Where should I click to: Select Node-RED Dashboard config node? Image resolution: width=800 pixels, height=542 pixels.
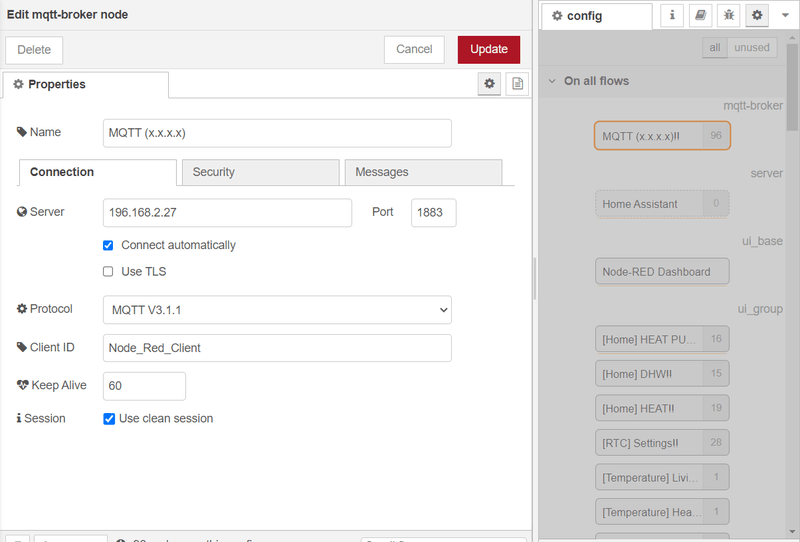click(662, 272)
